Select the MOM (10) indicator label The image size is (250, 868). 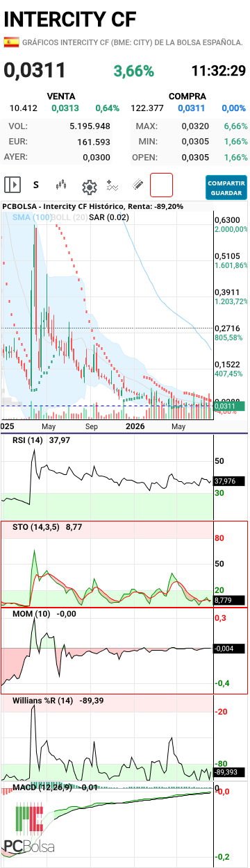click(31, 614)
